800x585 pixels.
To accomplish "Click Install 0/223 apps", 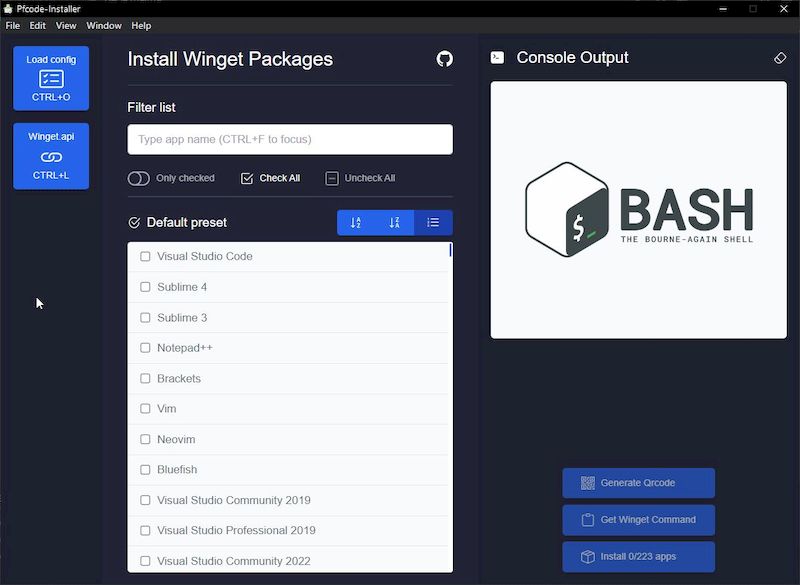I will pos(638,557).
